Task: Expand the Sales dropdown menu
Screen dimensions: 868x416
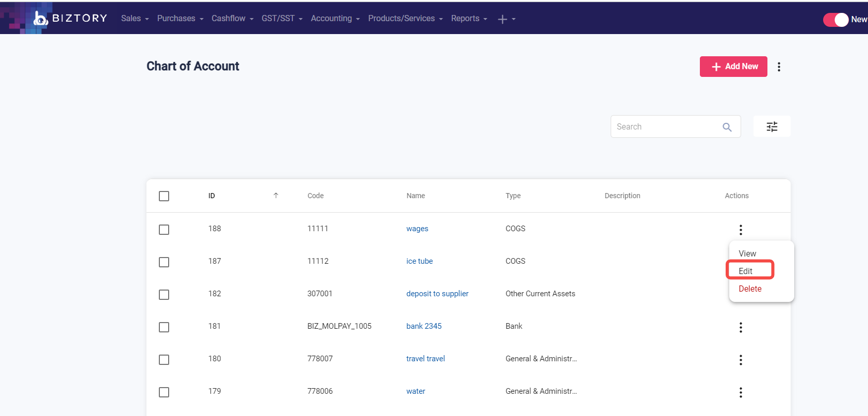Action: 135,19
